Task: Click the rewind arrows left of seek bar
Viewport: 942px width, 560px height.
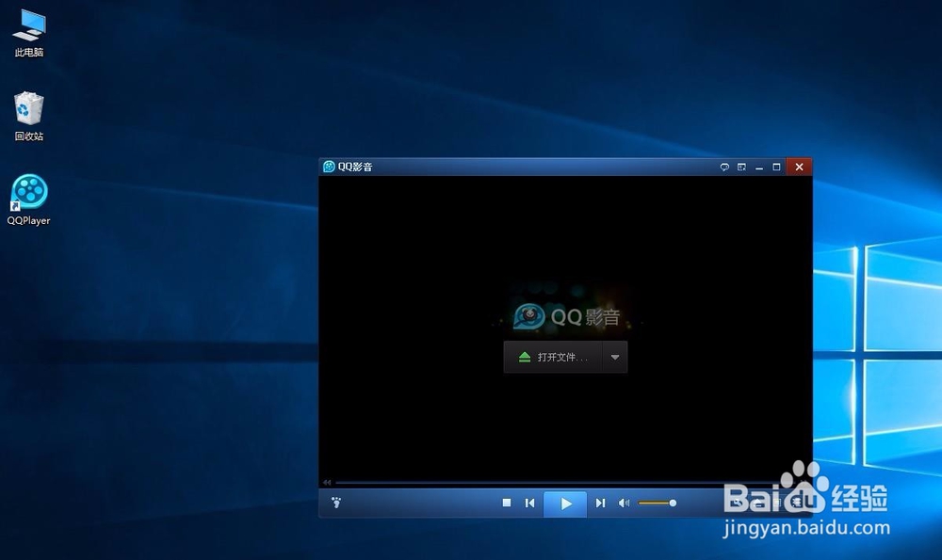Action: (x=327, y=482)
